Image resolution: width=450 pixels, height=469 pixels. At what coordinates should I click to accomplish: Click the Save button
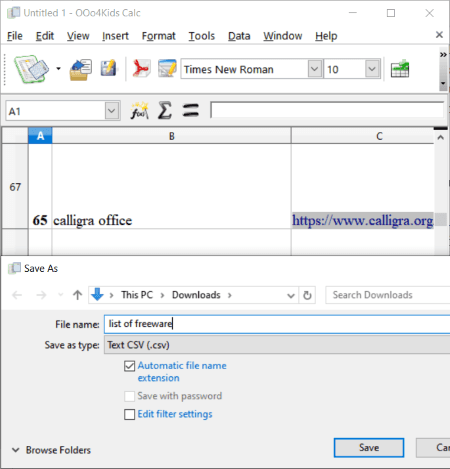click(x=369, y=448)
